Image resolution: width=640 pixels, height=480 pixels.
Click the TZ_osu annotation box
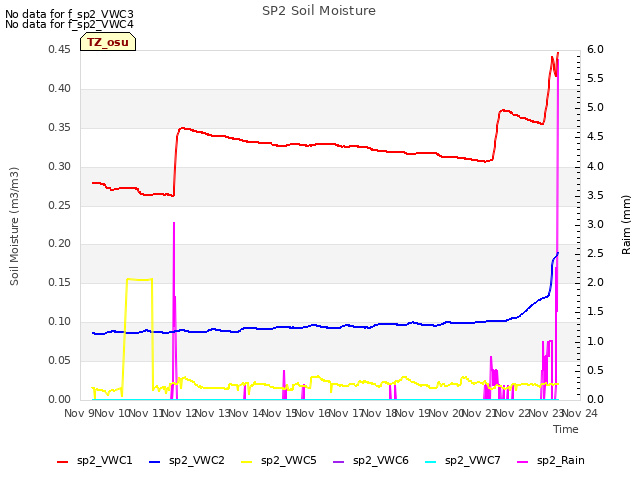(x=108, y=42)
